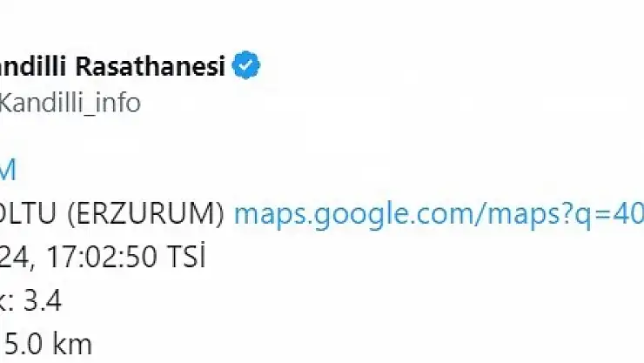
Task: Click the TSİ timezone label
Action: click(x=186, y=255)
